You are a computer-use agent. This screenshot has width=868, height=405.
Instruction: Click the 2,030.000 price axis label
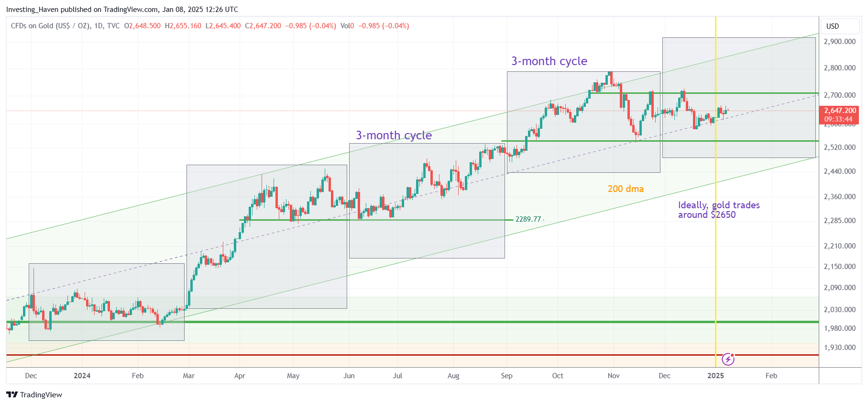tap(839, 310)
